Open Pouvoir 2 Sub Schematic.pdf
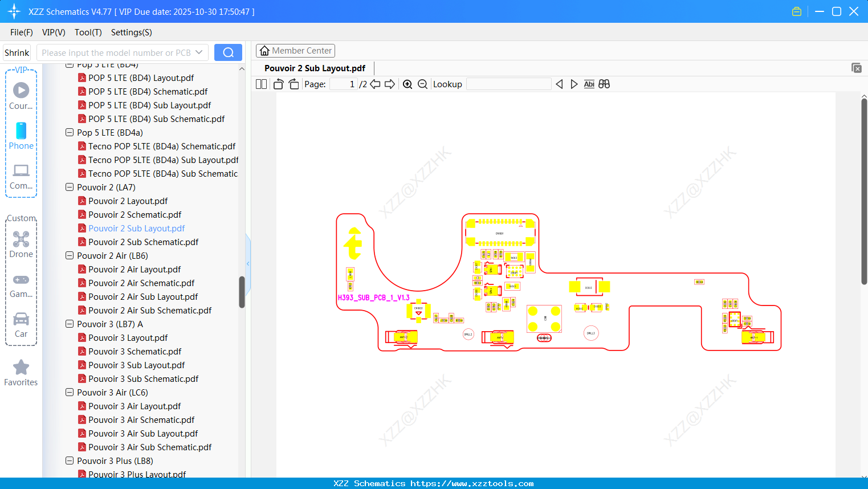 (141, 242)
